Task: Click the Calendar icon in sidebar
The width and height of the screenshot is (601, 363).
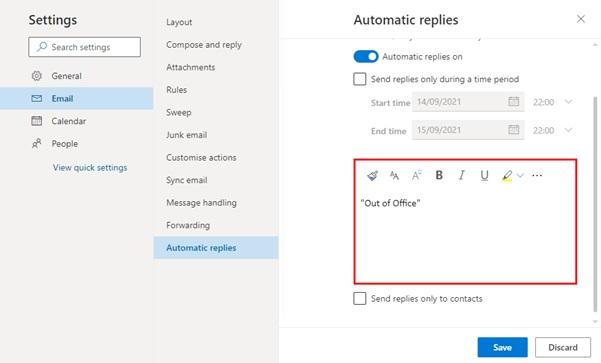Action: pyautogui.click(x=37, y=121)
